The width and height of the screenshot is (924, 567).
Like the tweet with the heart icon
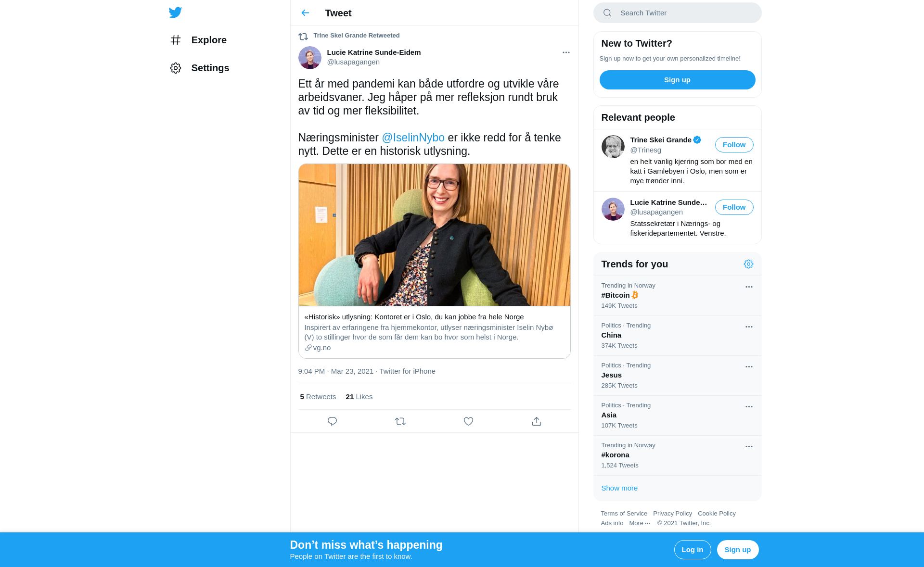click(x=468, y=421)
